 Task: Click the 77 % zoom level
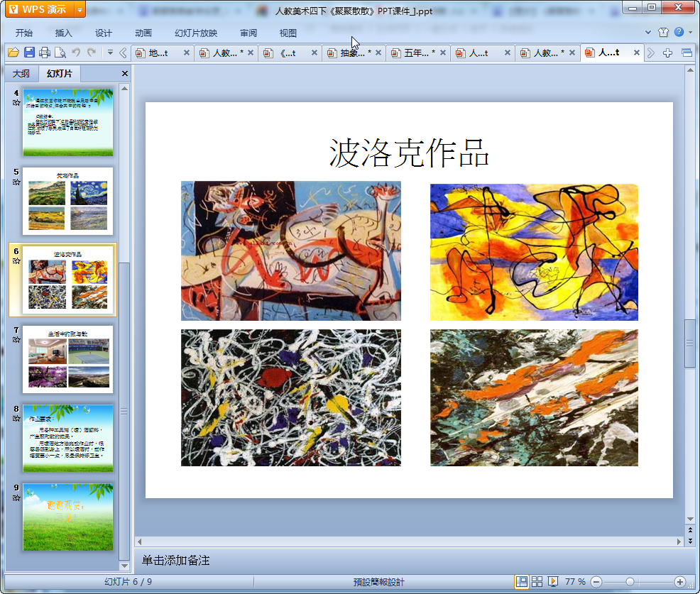pyautogui.click(x=575, y=581)
